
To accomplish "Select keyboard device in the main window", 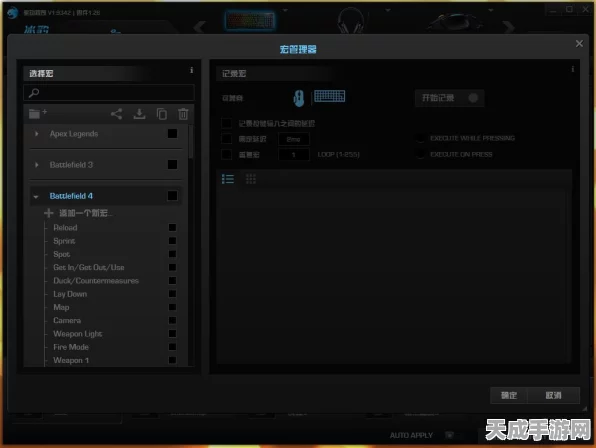I will [250, 20].
